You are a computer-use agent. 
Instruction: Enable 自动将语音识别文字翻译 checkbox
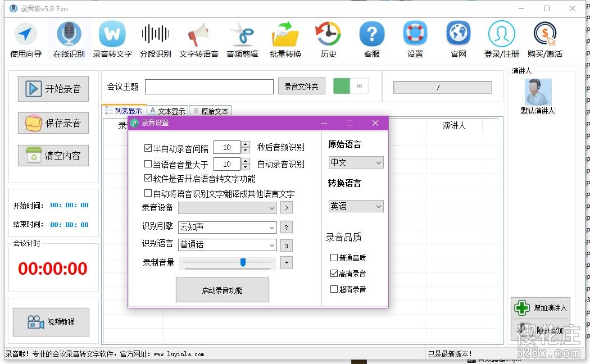pyautogui.click(x=148, y=193)
